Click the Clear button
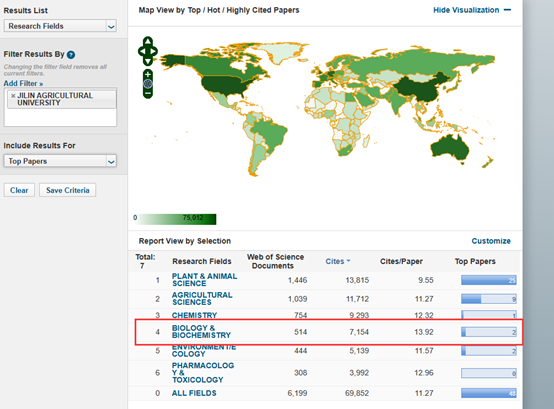The width and height of the screenshot is (554, 409). 19,190
